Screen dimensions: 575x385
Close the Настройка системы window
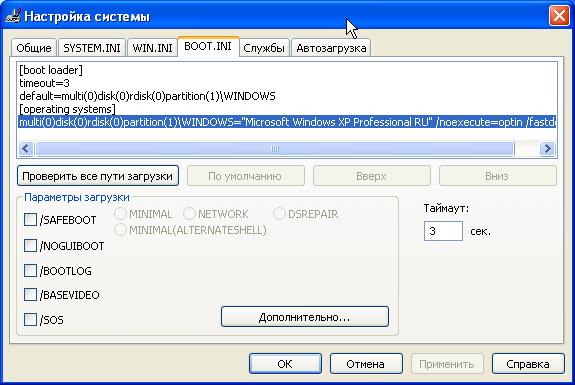pyautogui.click(x=559, y=16)
